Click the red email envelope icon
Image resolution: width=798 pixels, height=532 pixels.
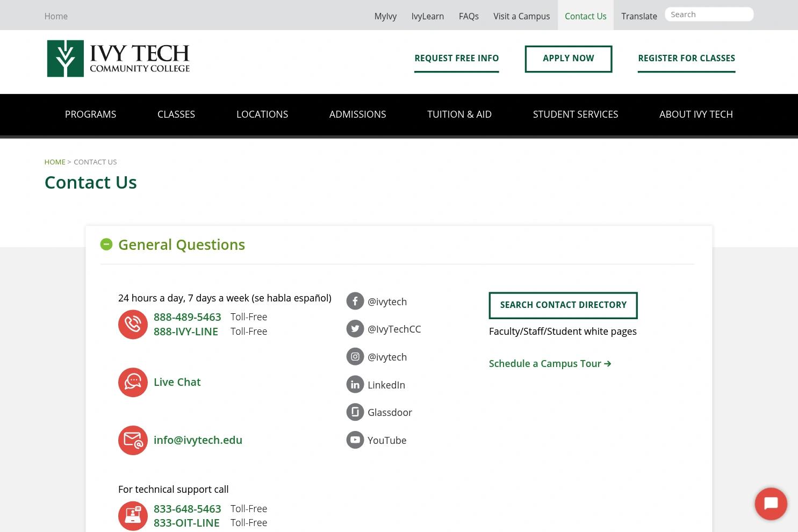(133, 441)
